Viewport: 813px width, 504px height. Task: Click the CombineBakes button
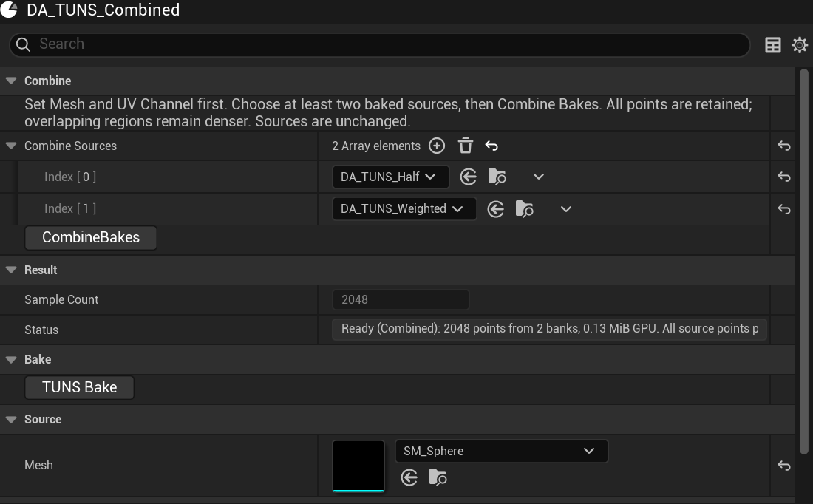pos(91,237)
